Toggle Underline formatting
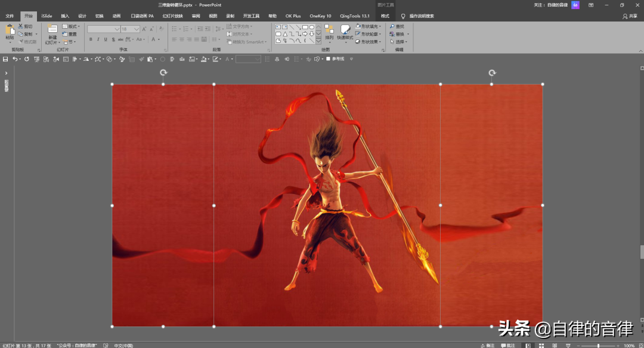The image size is (644, 348). point(106,39)
